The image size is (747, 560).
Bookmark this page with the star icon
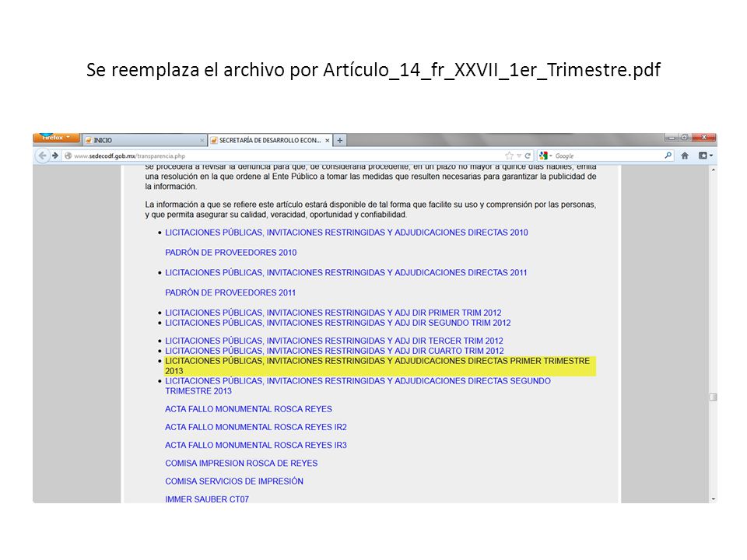[509, 156]
